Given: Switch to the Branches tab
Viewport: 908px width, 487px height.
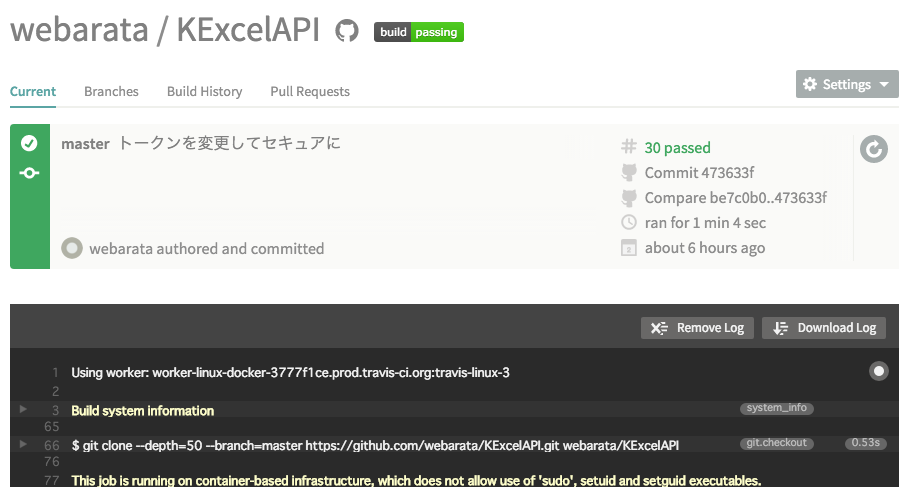Looking at the screenshot, I should point(111,91).
